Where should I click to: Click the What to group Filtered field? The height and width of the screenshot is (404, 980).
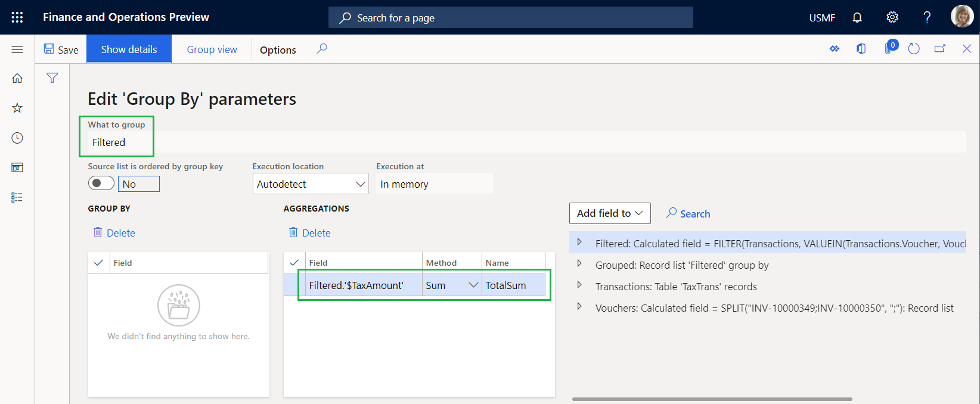point(526,142)
